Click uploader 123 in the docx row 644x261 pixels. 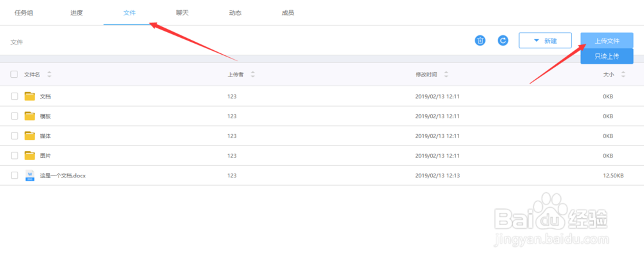click(x=232, y=175)
